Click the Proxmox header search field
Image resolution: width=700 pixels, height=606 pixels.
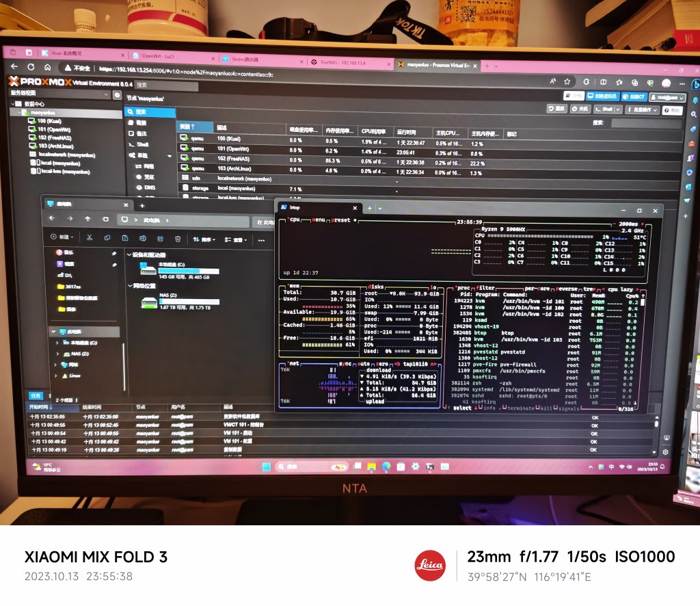point(166,85)
